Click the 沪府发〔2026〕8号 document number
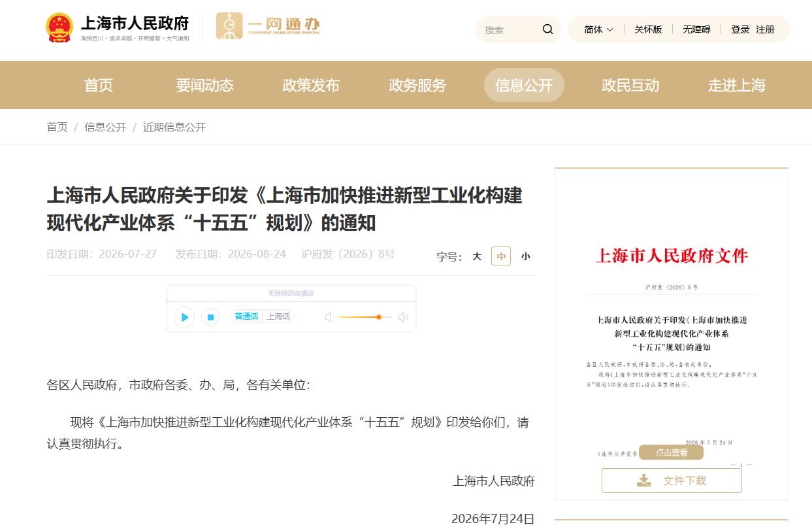 tap(348, 254)
